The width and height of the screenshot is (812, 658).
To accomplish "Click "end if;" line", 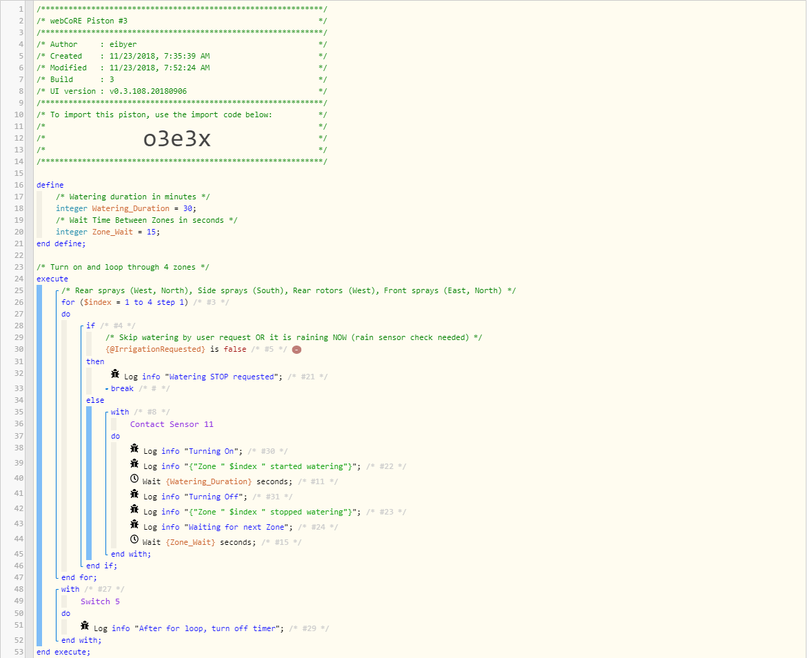I will 101,566.
